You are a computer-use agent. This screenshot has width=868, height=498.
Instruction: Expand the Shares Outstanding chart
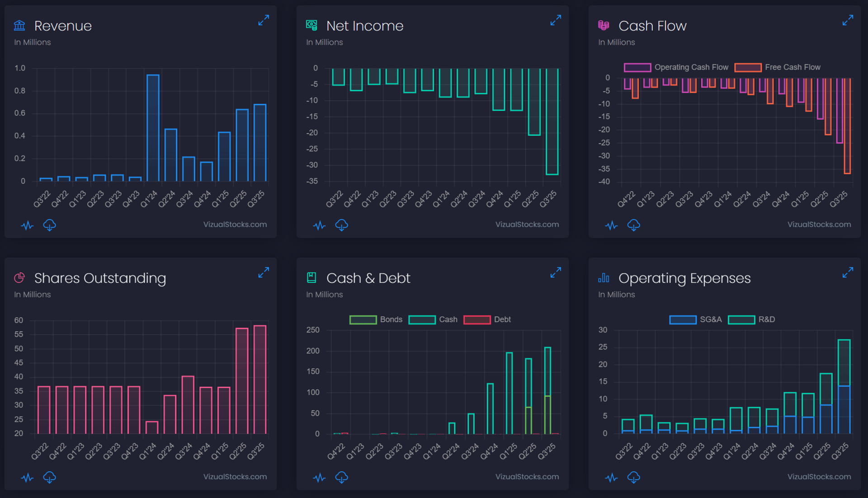click(x=264, y=272)
